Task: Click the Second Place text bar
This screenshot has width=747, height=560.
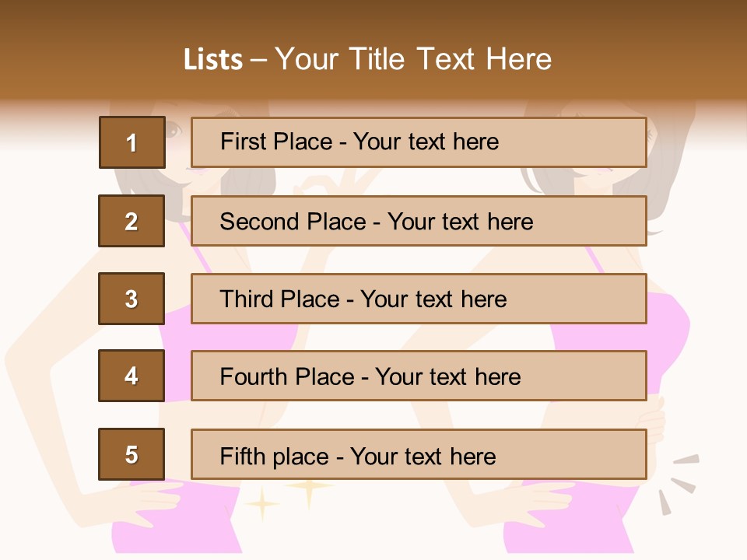Action: [419, 221]
